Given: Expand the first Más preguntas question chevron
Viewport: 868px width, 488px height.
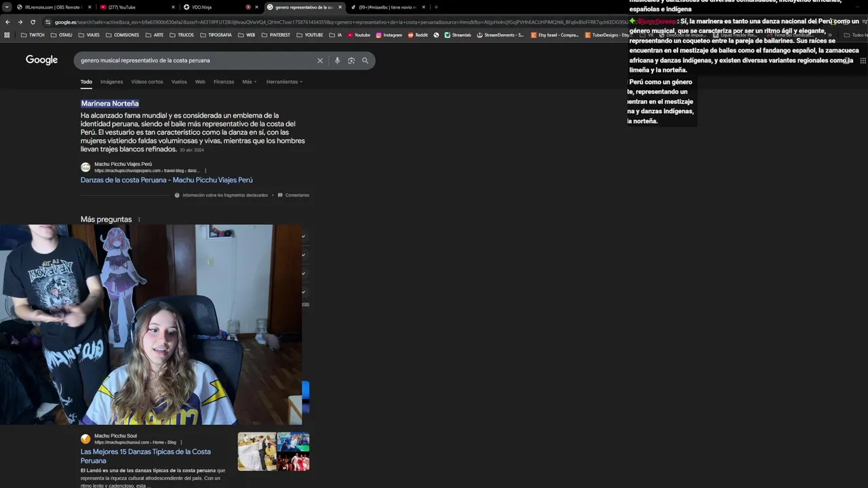Looking at the screenshot, I should click(x=303, y=237).
